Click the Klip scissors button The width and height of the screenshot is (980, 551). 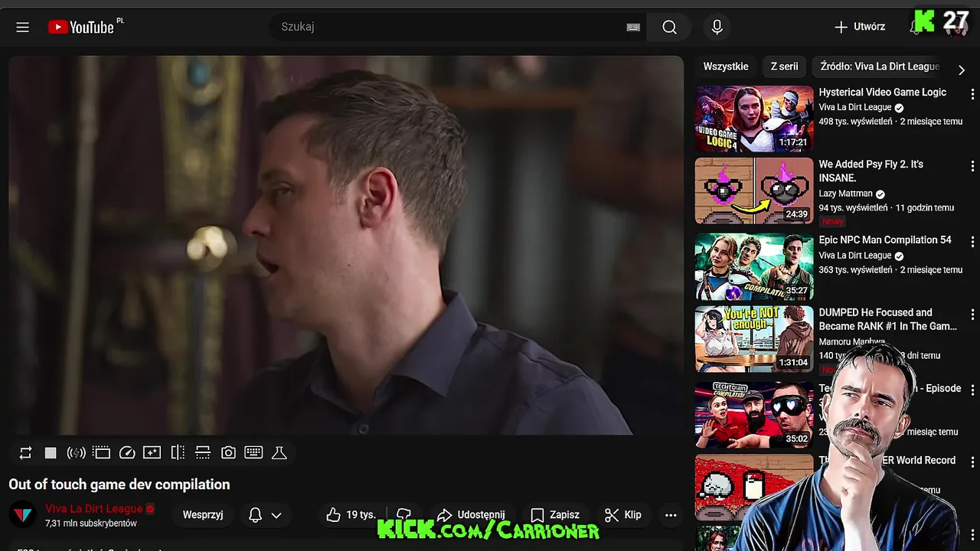point(623,515)
